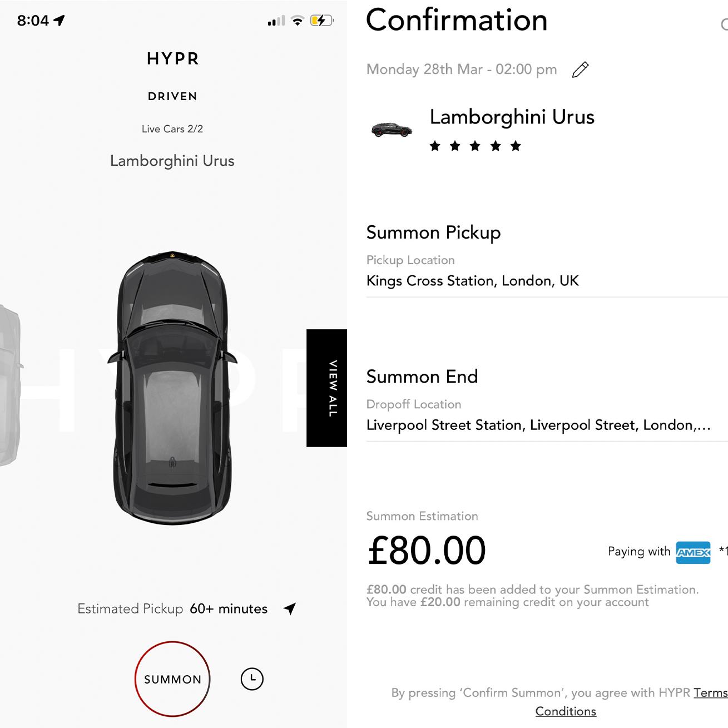Tap the Wi-Fi status icon
Image resolution: width=728 pixels, height=728 pixels.
(x=298, y=21)
